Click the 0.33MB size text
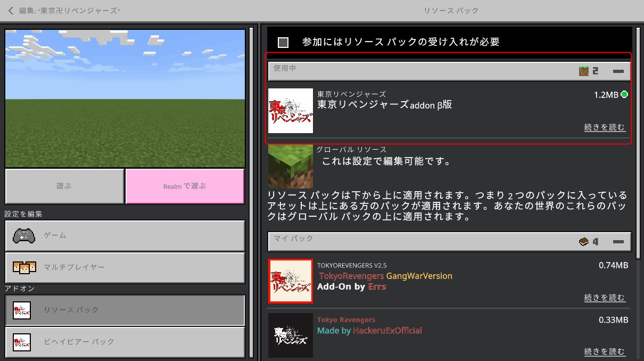 614,320
